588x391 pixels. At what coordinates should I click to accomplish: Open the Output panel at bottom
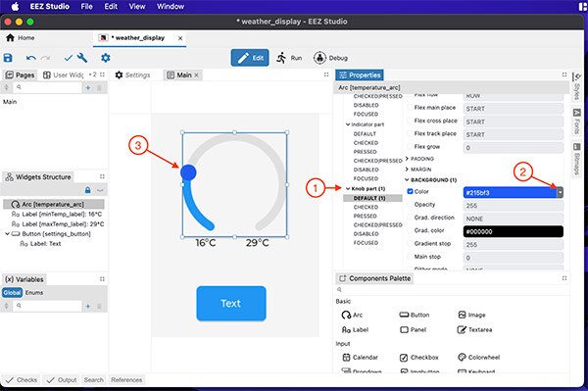pos(62,380)
